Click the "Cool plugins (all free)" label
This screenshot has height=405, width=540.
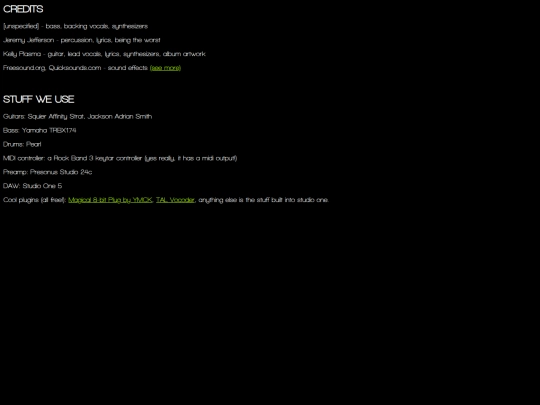34,200
